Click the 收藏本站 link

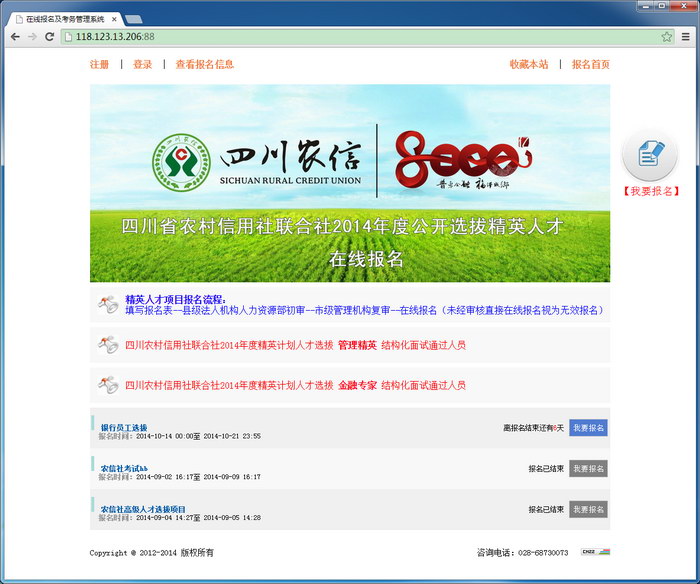coord(529,64)
